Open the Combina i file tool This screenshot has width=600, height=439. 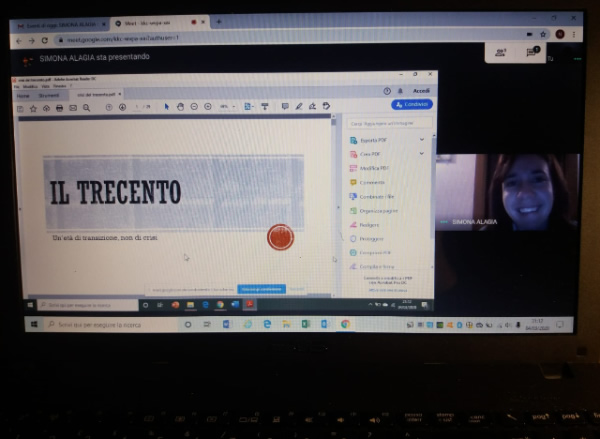372,197
